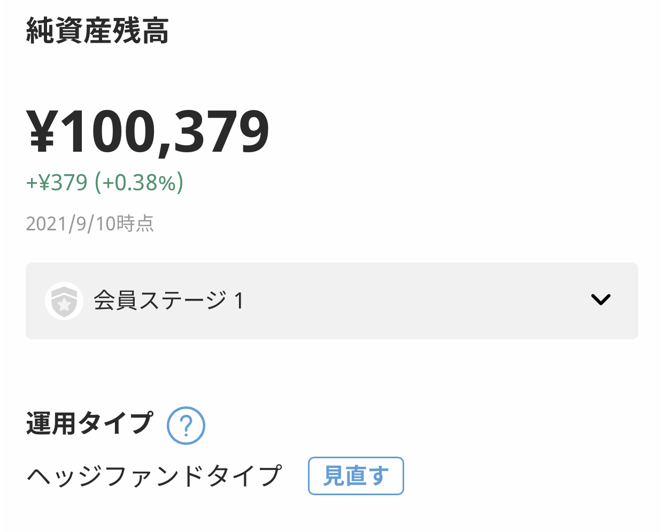This screenshot has width=667, height=532.
Task: Click the yen symbol of the balance
Action: (x=42, y=132)
